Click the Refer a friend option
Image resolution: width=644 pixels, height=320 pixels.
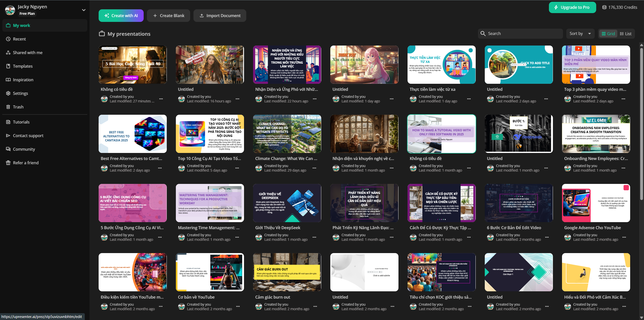point(26,163)
